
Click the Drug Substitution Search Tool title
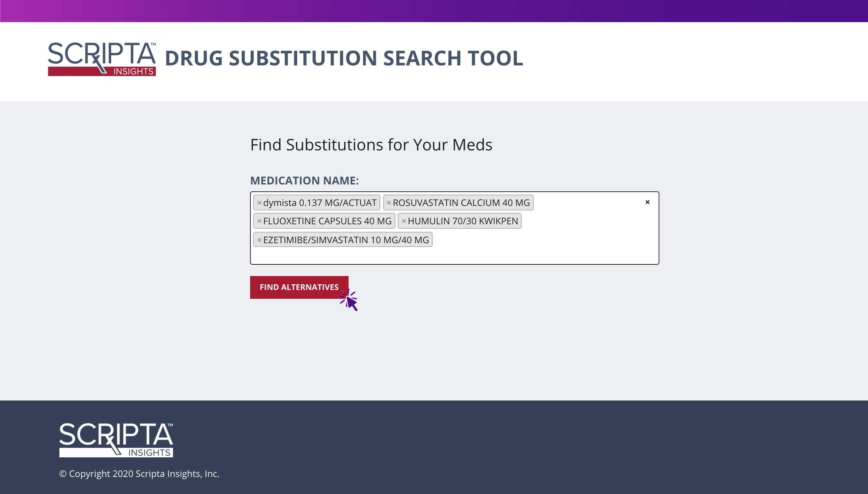pyautogui.click(x=344, y=58)
